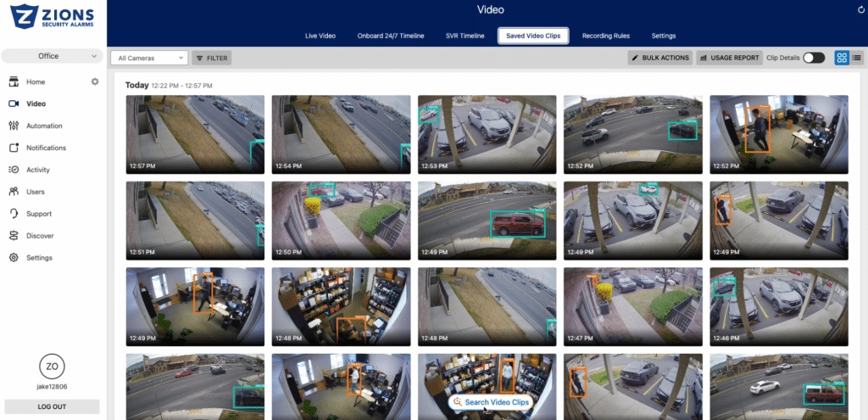Click the Automation sliders icon

[14, 126]
